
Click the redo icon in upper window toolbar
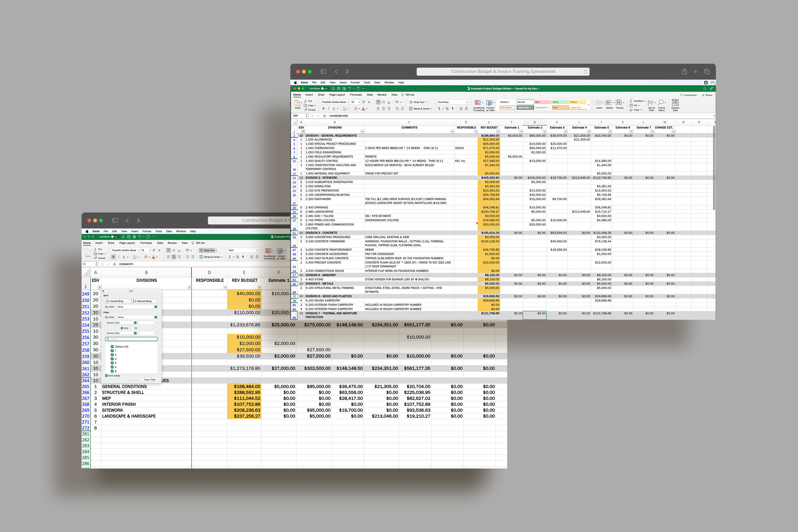(358, 88)
